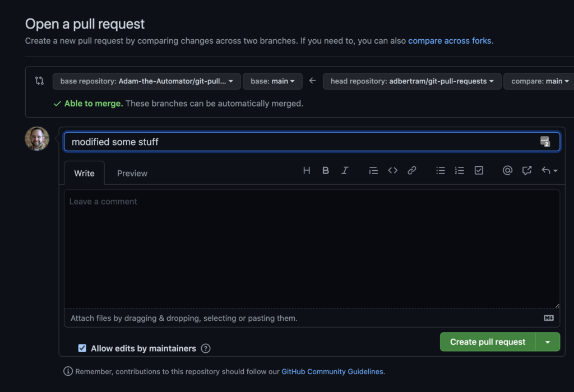The image size is (574, 392).
Task: Insert a code snippet via the code icon
Action: (x=392, y=170)
